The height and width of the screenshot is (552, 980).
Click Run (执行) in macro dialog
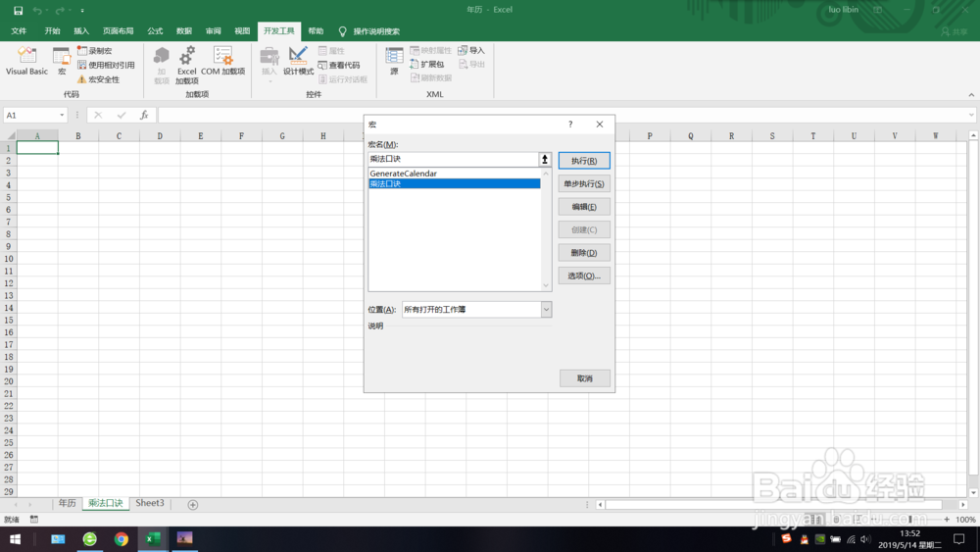[584, 161]
